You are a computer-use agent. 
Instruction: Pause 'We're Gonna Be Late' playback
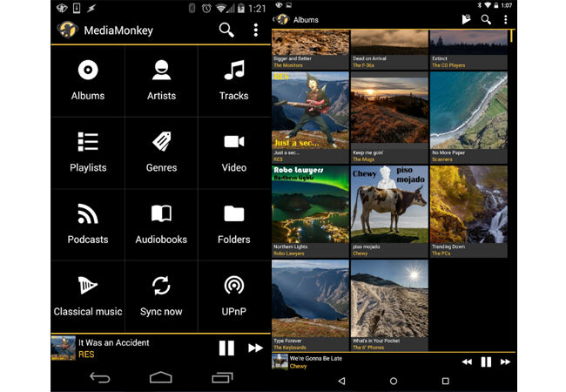(486, 362)
